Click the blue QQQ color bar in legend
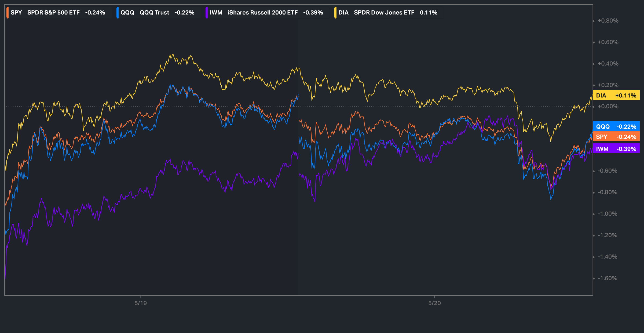644x333 pixels. coord(118,13)
